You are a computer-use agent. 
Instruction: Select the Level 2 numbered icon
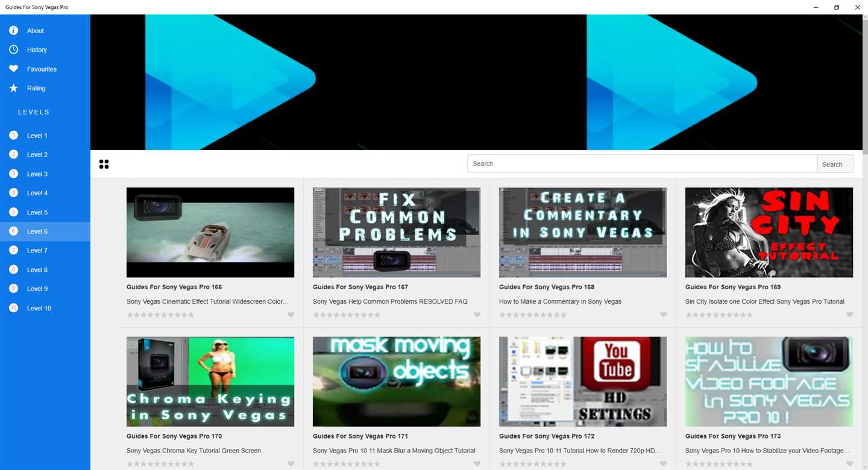coord(13,154)
